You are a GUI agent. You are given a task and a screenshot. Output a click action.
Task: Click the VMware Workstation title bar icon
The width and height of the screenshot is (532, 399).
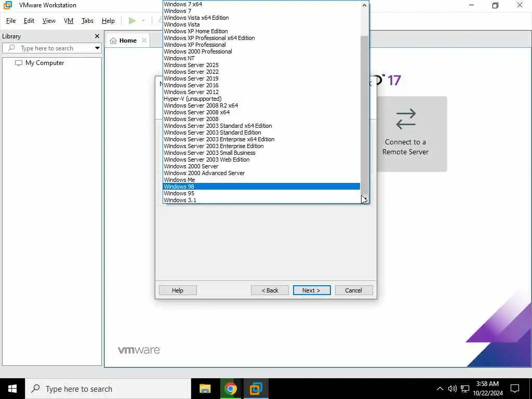click(x=8, y=5)
